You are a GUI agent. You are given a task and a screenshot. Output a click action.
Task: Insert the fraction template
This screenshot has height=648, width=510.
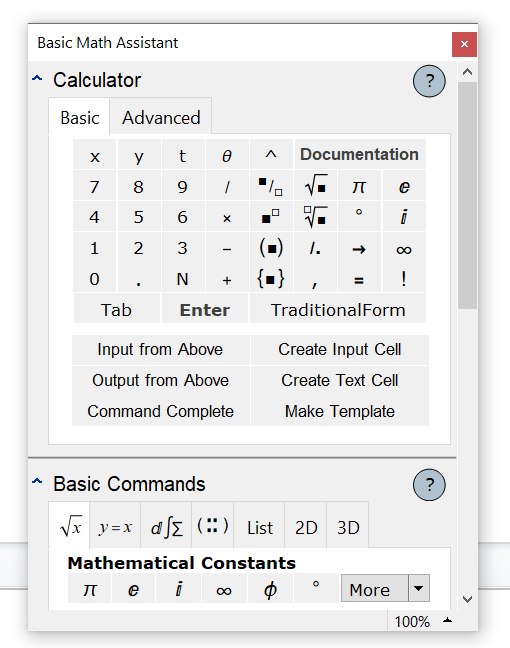pyautogui.click(x=271, y=186)
